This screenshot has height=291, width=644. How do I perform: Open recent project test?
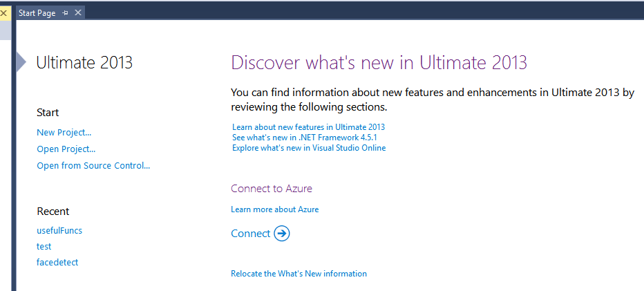pos(44,247)
